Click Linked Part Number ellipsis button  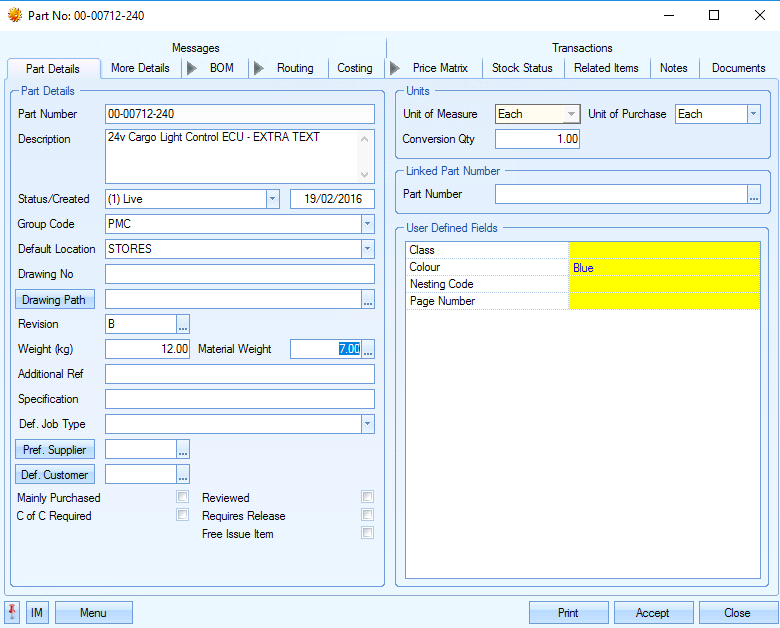click(x=754, y=194)
